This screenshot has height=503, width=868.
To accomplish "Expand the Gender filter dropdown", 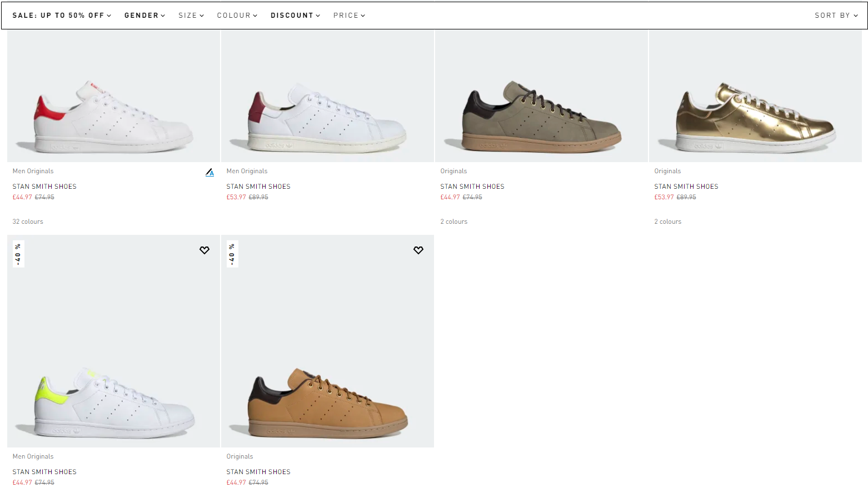I will coord(144,16).
